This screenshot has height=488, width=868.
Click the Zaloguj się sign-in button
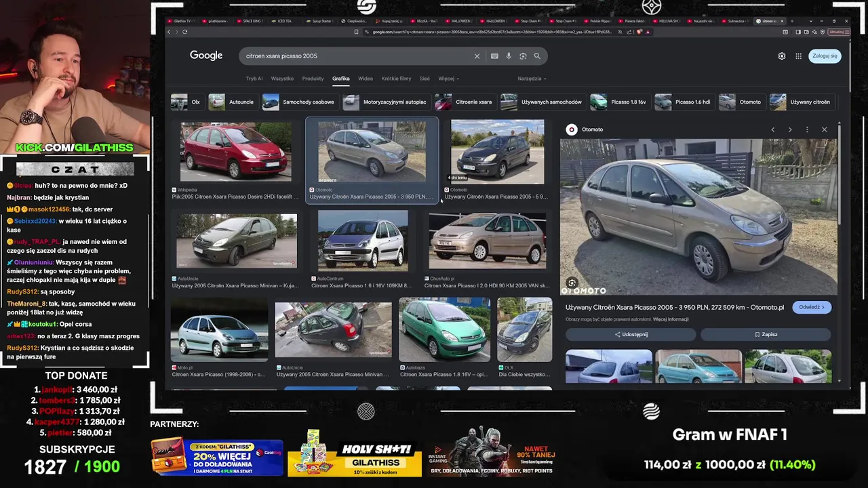(825, 56)
